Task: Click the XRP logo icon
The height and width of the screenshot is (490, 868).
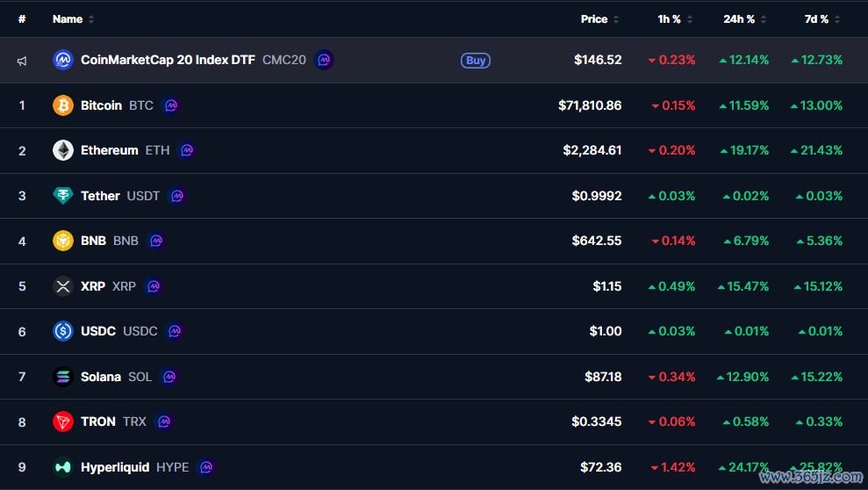Action: [63, 286]
